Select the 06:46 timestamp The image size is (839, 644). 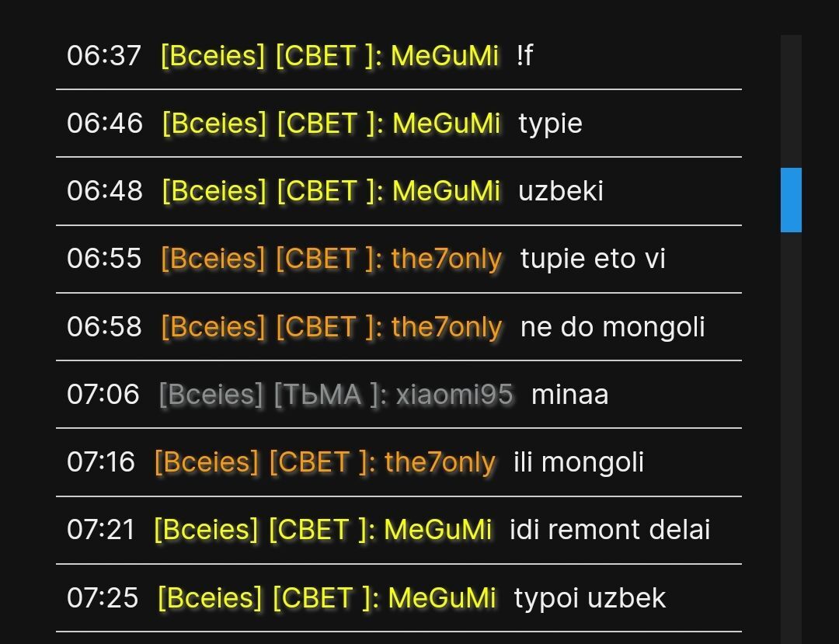tap(105, 124)
